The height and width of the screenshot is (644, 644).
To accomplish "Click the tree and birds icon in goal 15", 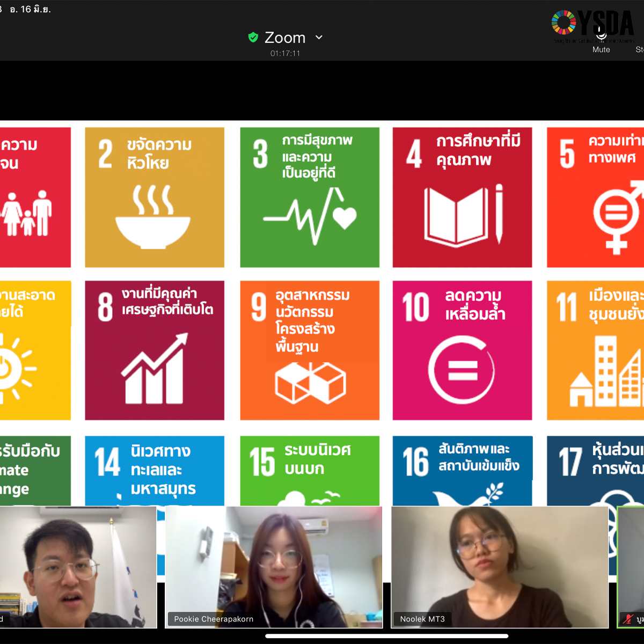I will click(309, 498).
